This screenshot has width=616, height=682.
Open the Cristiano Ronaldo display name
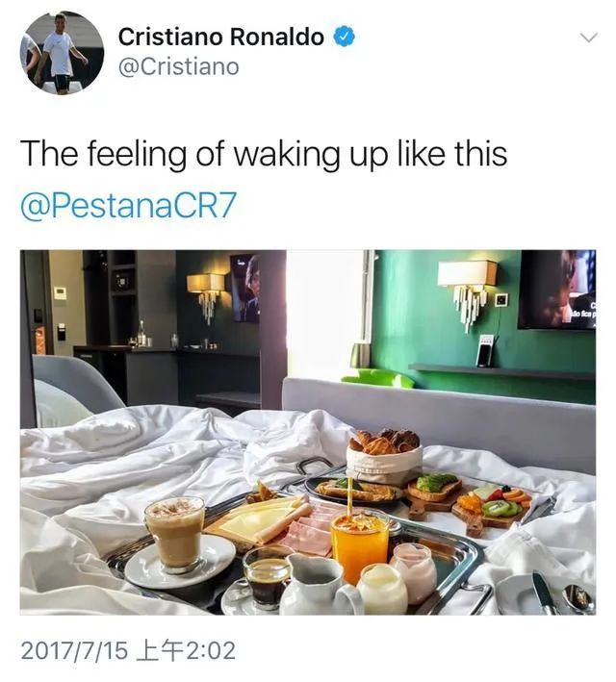point(220,37)
